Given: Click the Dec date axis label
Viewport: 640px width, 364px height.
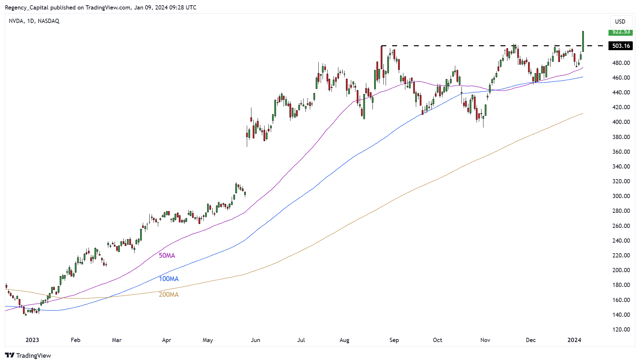Looking at the screenshot, I should [531, 340].
